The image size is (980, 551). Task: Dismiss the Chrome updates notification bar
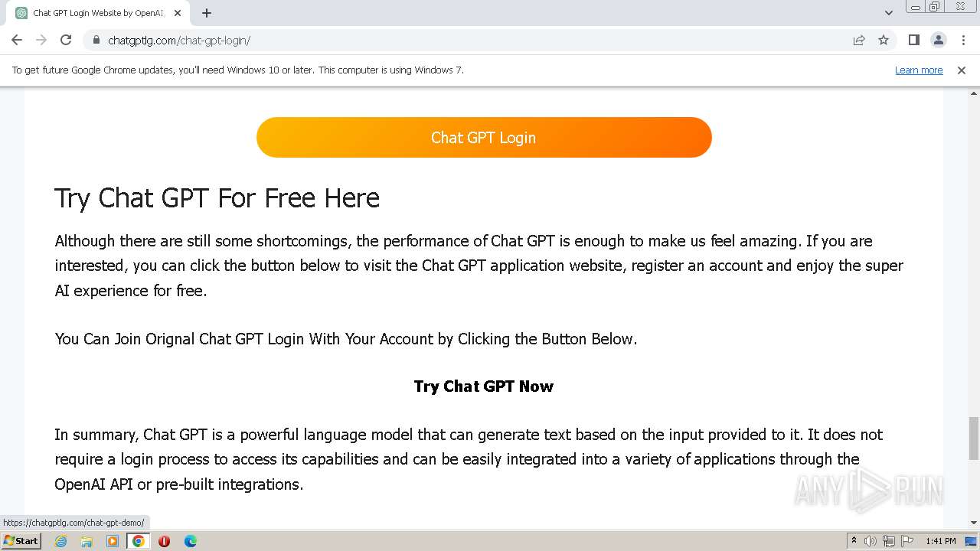pyautogui.click(x=962, y=70)
